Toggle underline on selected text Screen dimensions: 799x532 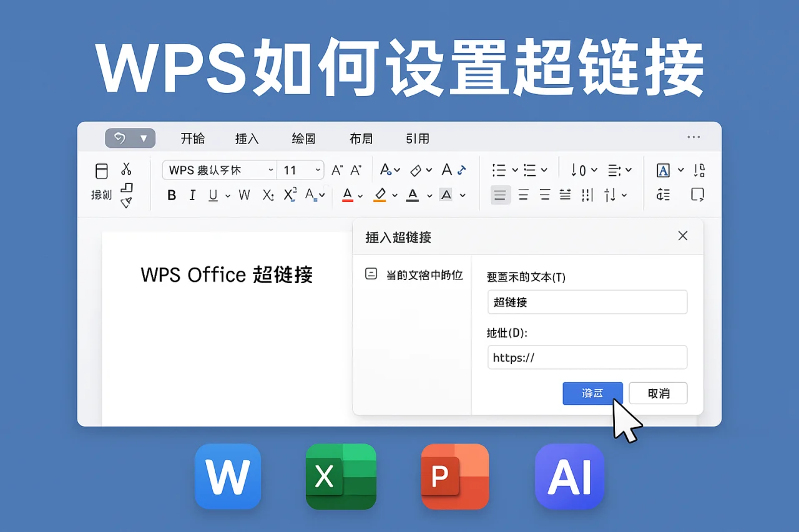(x=212, y=195)
